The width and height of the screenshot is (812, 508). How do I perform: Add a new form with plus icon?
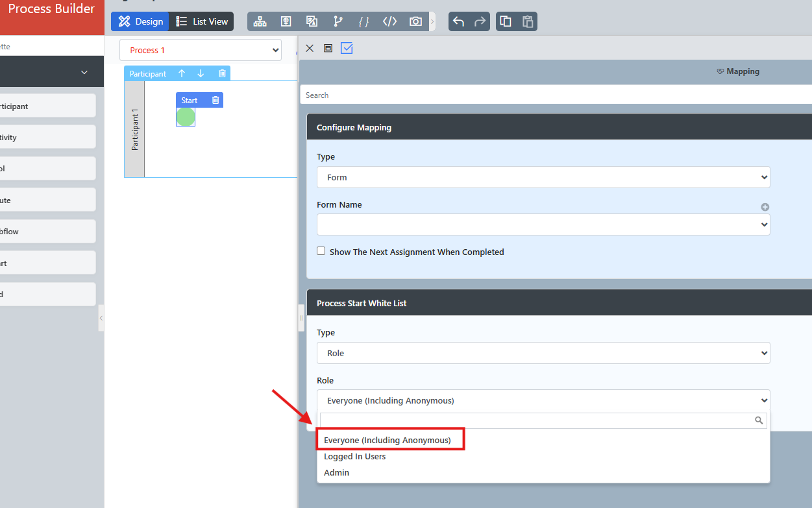point(765,207)
